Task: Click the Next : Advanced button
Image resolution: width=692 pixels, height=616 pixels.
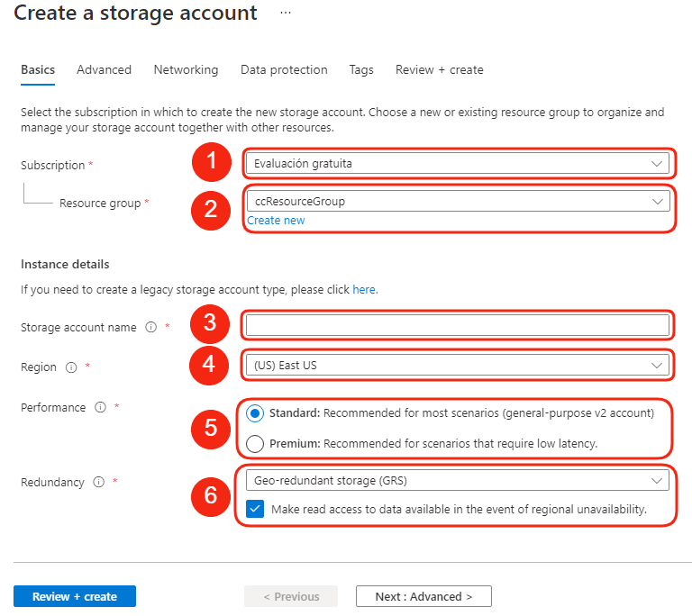Action: 423,596
